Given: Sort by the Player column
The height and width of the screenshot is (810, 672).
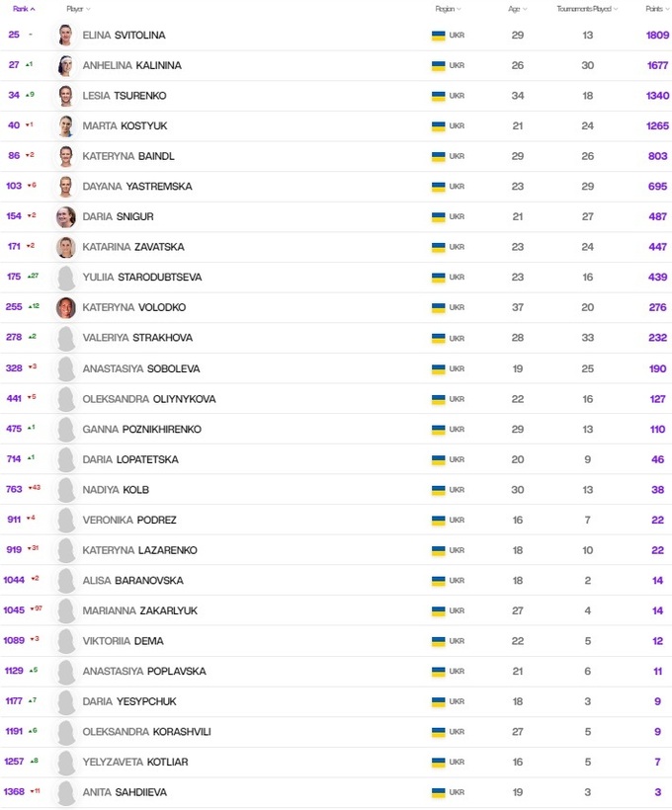Looking at the screenshot, I should (76, 9).
